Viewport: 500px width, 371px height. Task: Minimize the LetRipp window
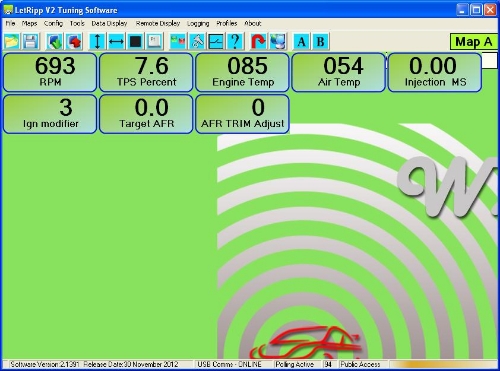pyautogui.click(x=462, y=10)
